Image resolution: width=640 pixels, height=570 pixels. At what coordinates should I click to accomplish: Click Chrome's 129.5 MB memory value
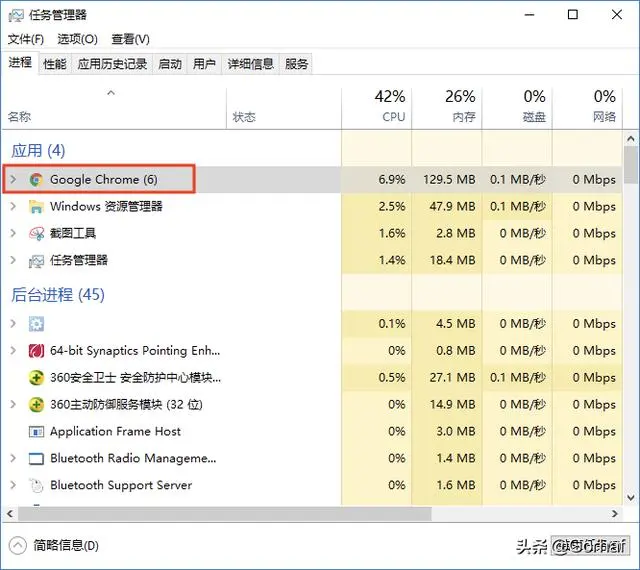(449, 180)
